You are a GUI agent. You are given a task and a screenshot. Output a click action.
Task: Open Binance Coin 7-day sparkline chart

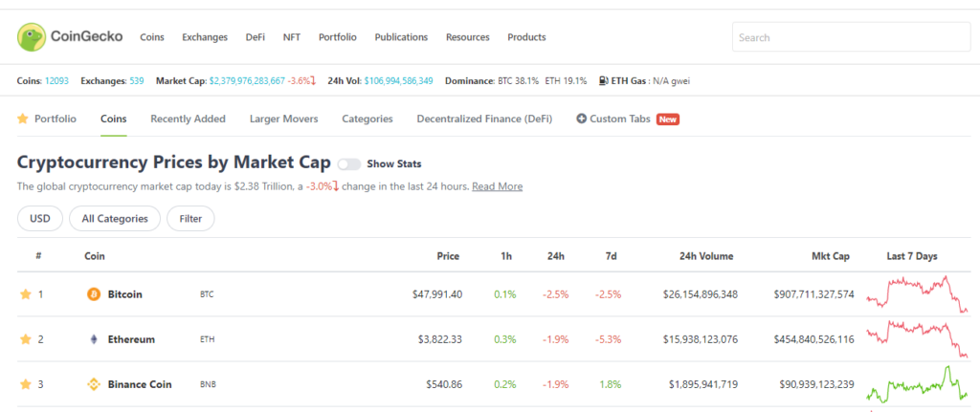tap(917, 384)
